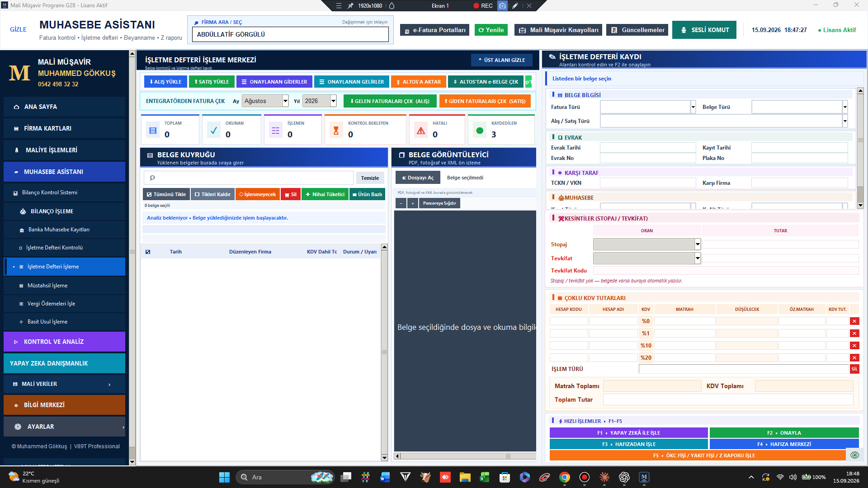Delete the %20 KDV row with the red X

point(854,358)
